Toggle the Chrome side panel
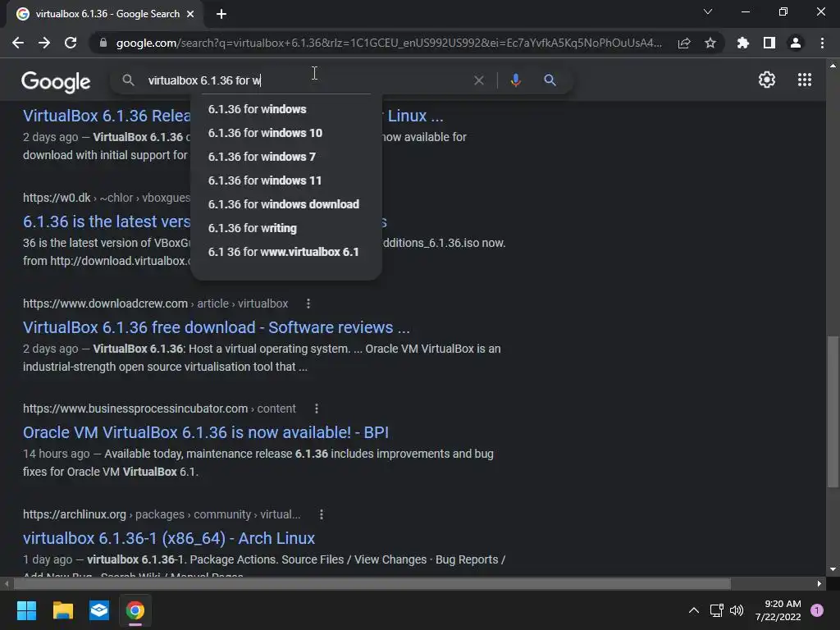The height and width of the screenshot is (630, 840). [x=769, y=43]
